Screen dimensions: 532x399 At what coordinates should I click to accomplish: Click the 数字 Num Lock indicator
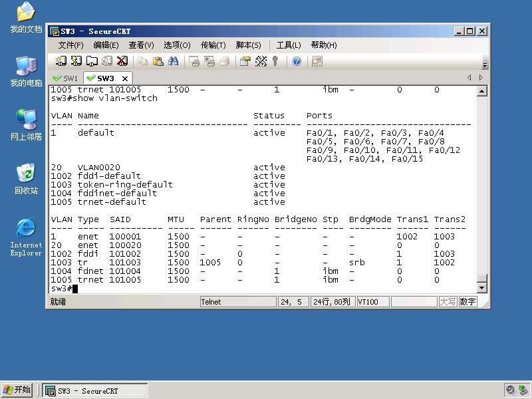(467, 302)
